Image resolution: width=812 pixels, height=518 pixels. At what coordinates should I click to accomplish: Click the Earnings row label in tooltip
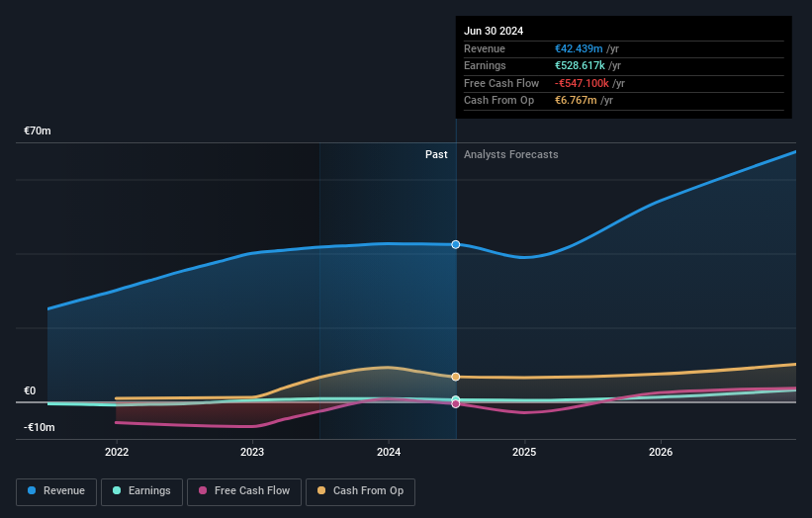click(x=485, y=65)
